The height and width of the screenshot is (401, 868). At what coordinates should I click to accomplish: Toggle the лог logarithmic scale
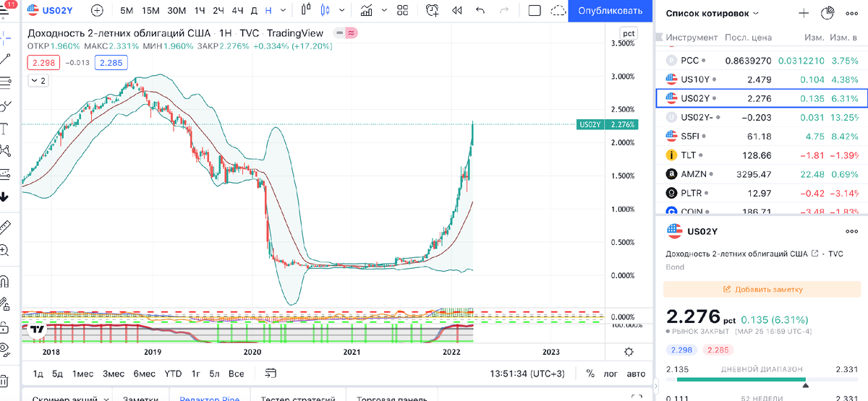click(x=611, y=374)
